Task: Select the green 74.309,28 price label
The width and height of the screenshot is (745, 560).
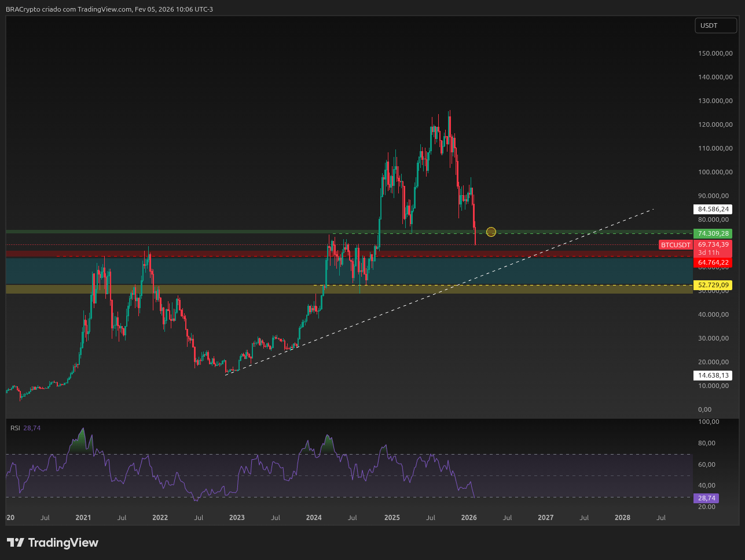Action: 713,234
